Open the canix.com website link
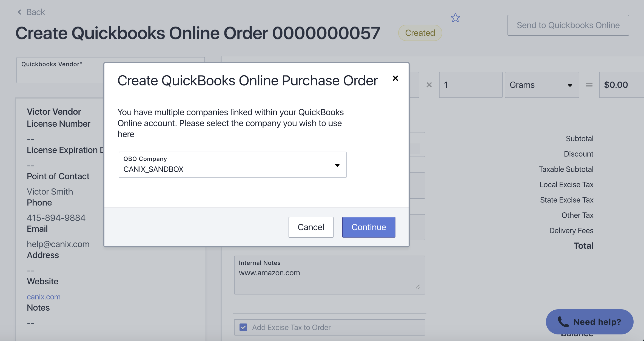 pyautogui.click(x=44, y=297)
